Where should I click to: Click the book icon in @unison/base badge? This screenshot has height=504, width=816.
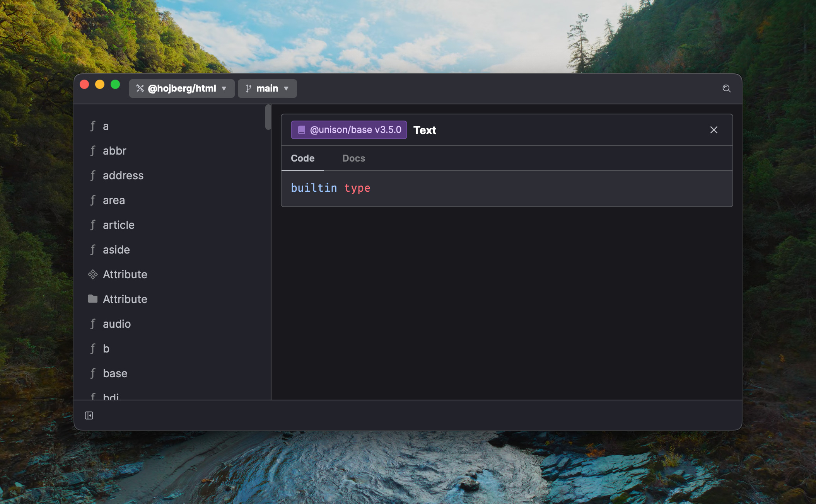[x=302, y=130]
